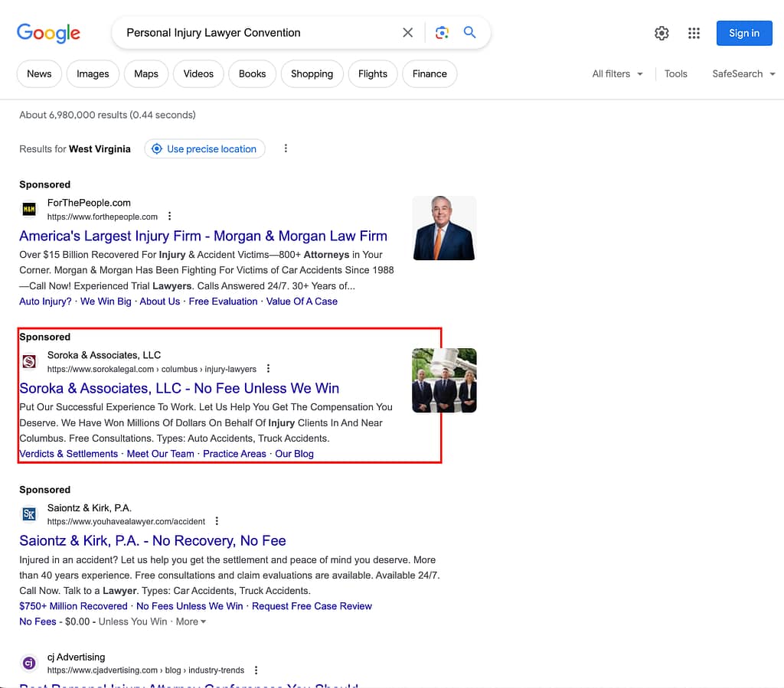The height and width of the screenshot is (688, 784).
Task: Click the forthepeople.com URL text
Action: click(102, 217)
